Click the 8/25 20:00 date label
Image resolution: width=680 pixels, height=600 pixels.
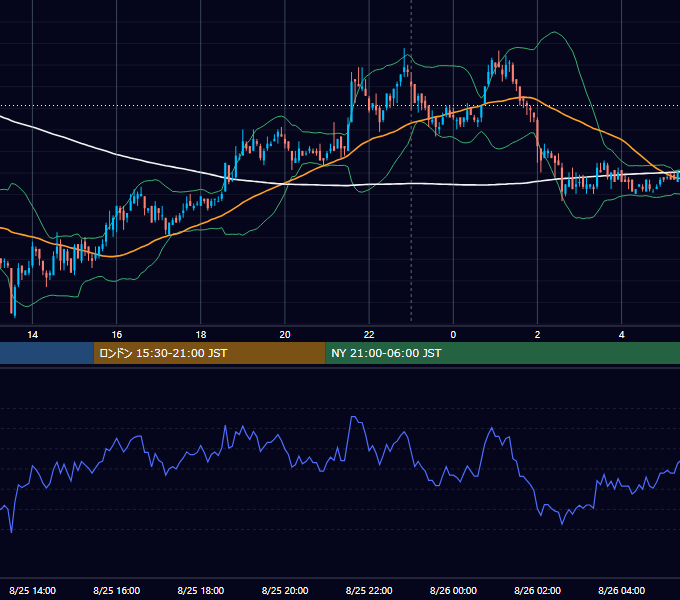[x=285, y=590]
